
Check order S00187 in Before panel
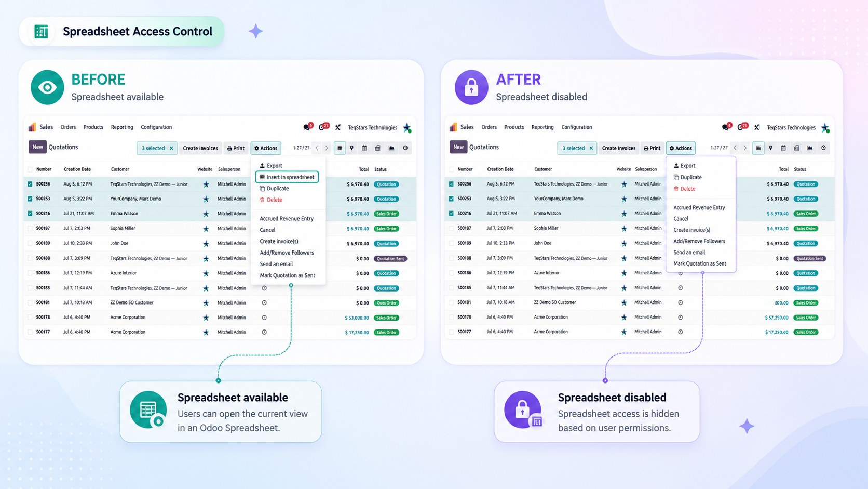(x=30, y=228)
